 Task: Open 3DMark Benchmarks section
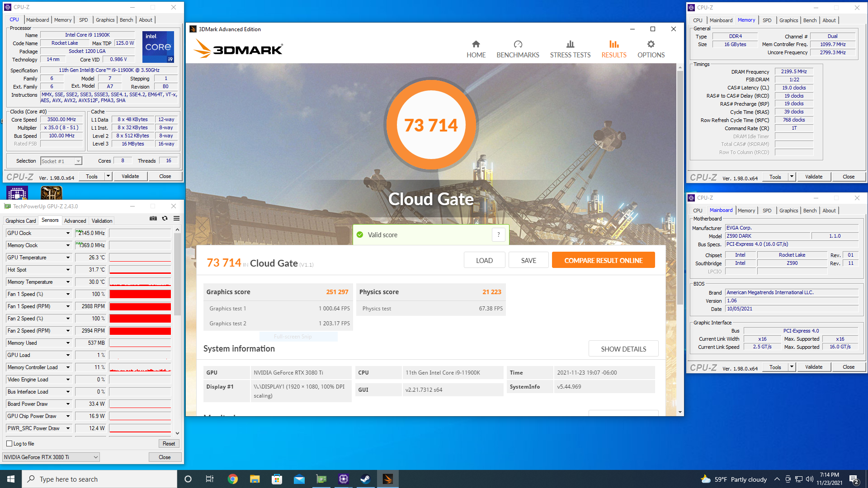518,49
